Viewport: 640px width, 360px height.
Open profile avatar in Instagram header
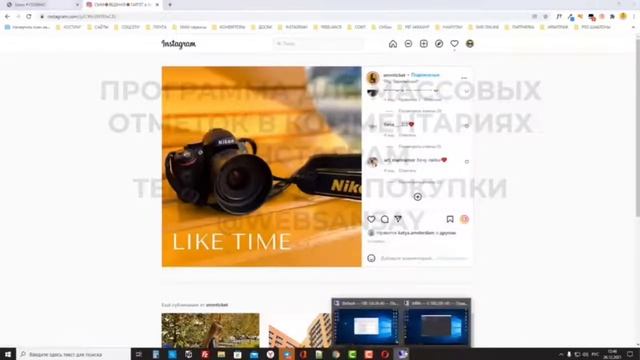coord(470,44)
